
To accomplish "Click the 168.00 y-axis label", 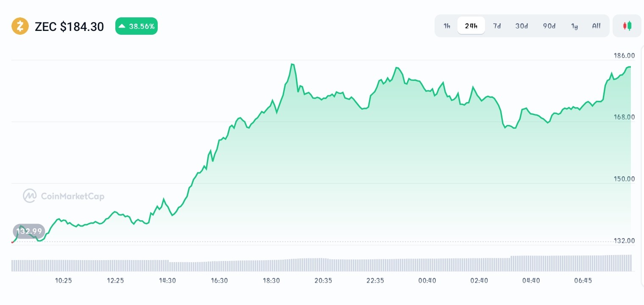I will (x=624, y=117).
